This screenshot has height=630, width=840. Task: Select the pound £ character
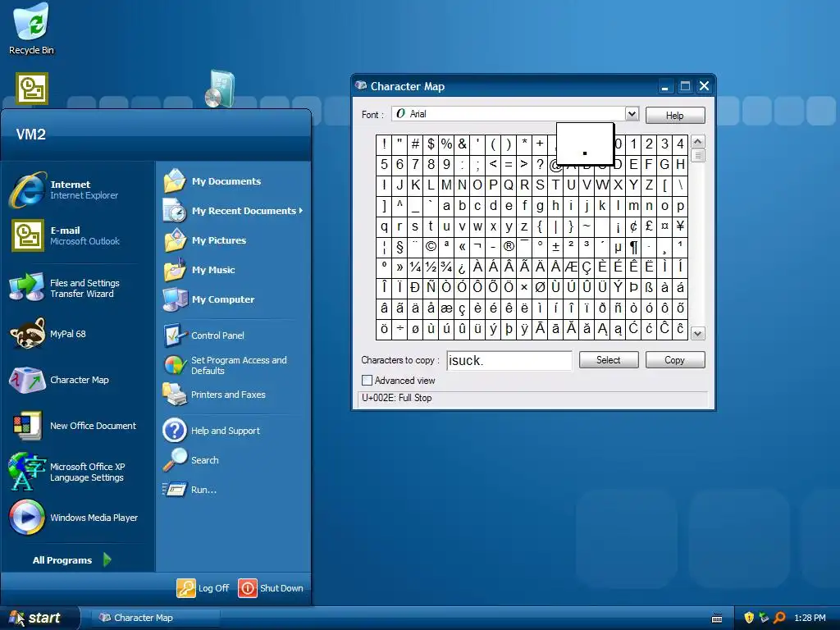tap(649, 226)
